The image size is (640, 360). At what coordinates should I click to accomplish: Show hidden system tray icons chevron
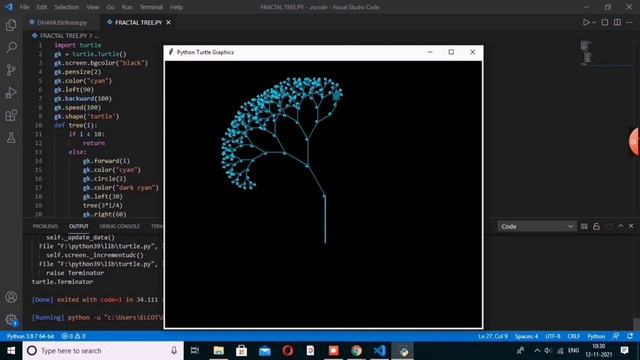537,351
